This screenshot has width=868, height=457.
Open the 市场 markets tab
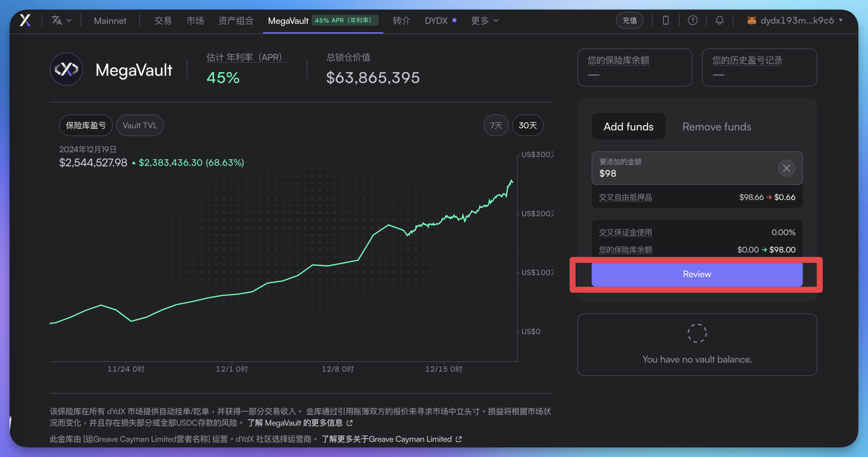195,21
